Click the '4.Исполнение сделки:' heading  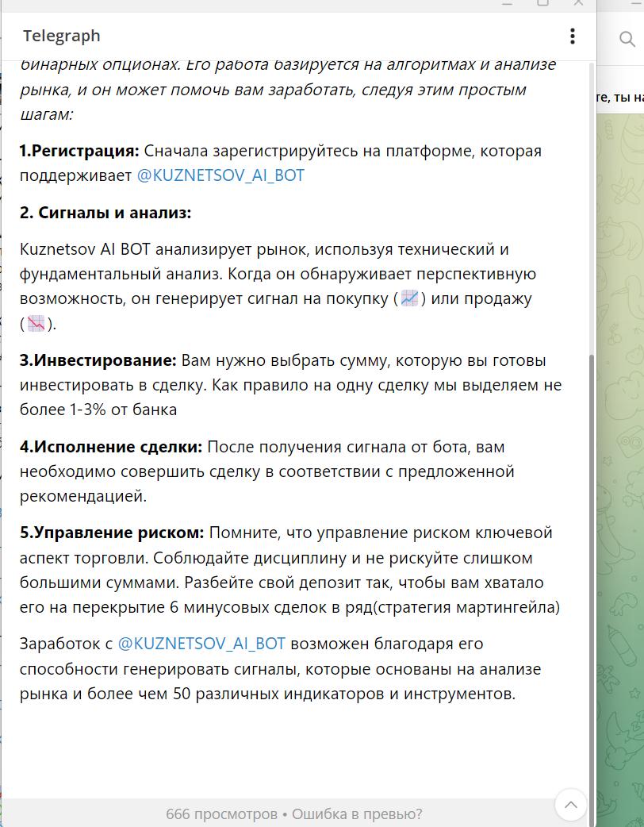pos(111,447)
